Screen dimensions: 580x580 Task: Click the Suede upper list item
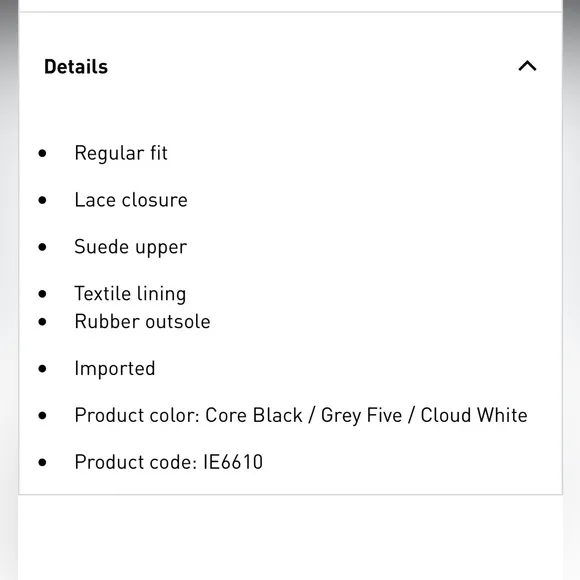coord(131,247)
